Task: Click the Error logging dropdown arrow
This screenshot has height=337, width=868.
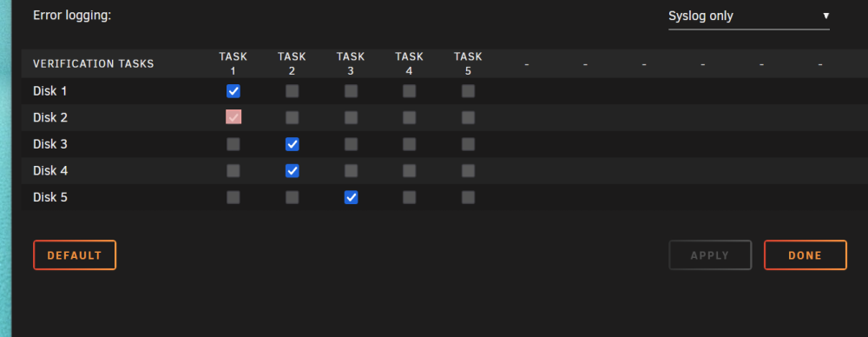Action: 825,16
